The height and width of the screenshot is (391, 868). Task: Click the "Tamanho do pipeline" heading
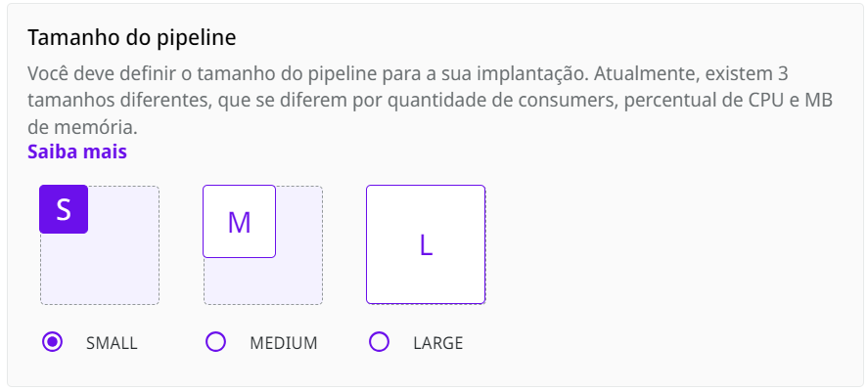pos(133,38)
